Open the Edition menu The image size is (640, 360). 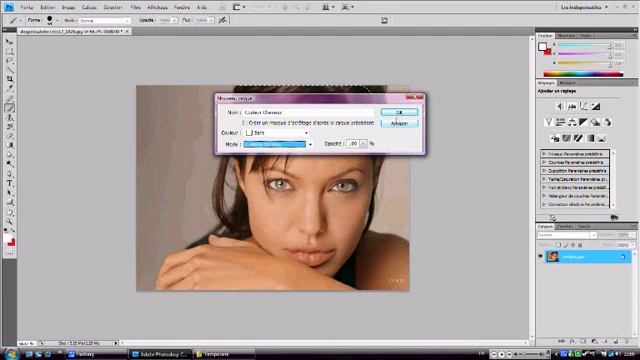point(48,7)
